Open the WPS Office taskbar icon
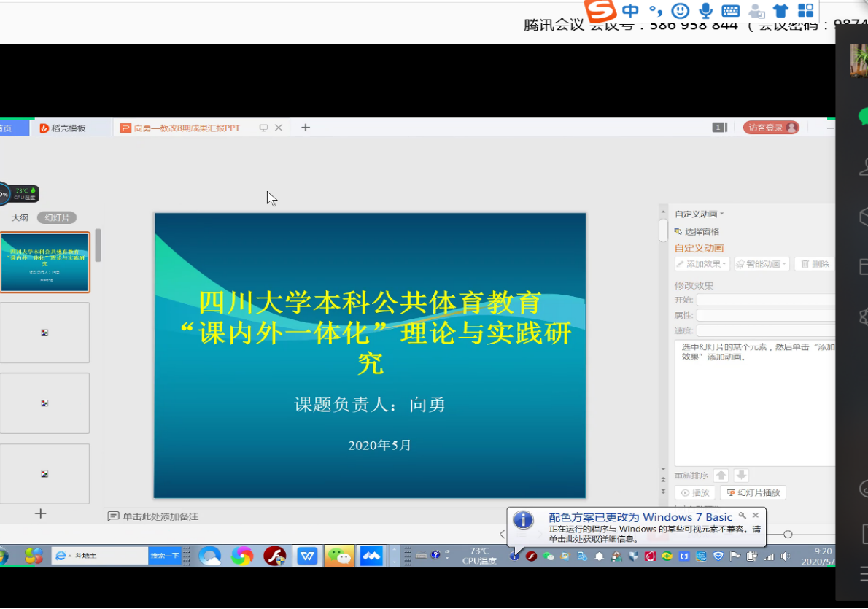Viewport: 868px width, 609px height. point(307,556)
